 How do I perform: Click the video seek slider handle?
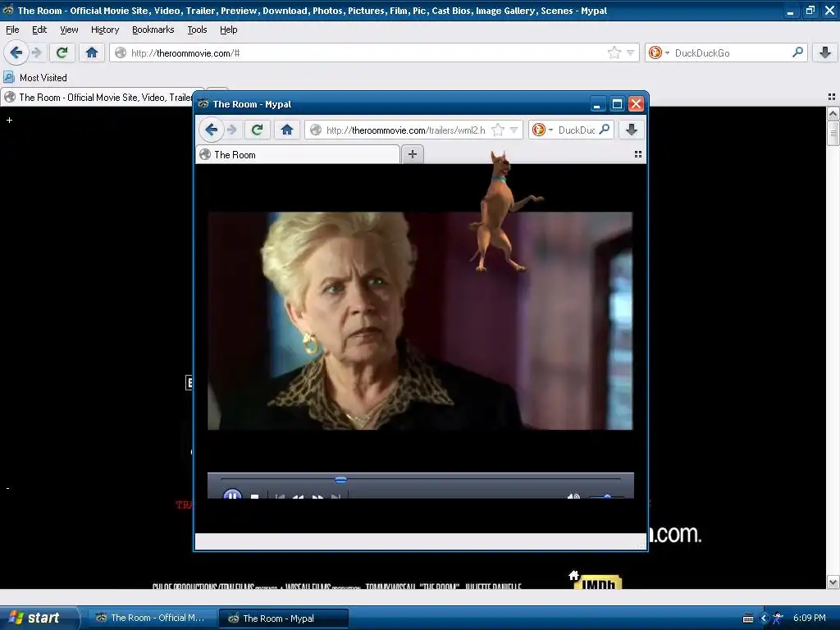click(x=340, y=479)
